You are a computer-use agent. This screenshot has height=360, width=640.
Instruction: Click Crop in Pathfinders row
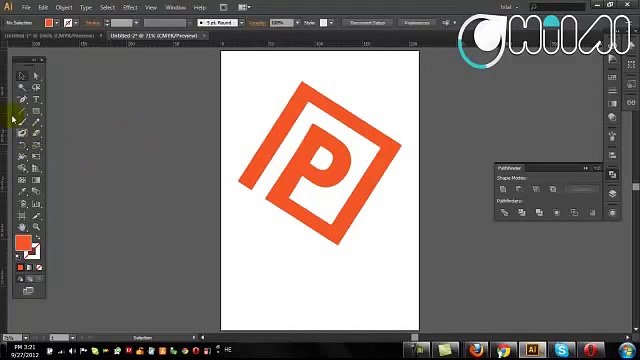point(556,212)
